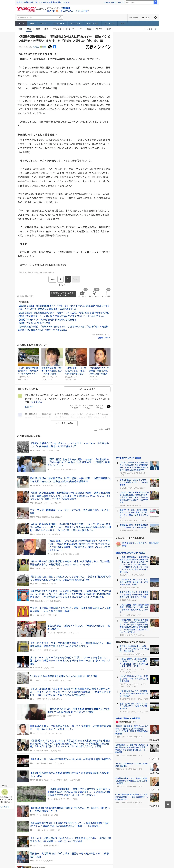Click the Yahoo! JAPAN news logo
Screen dimensions: 174x868
[31, 9]
